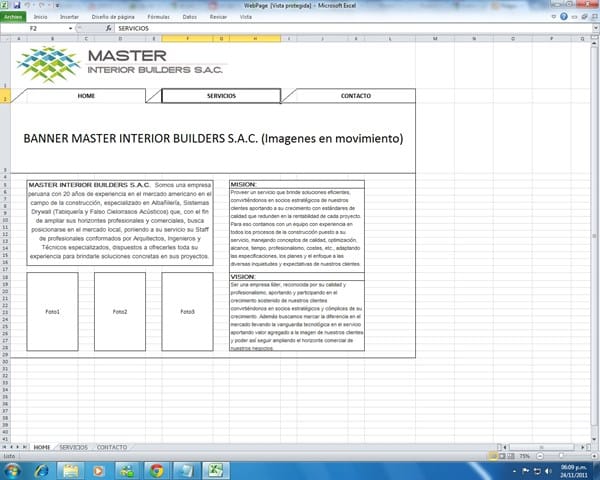This screenshot has height=480, width=600.
Task: Click the Save icon in quick access toolbar
Action: (x=17, y=5)
